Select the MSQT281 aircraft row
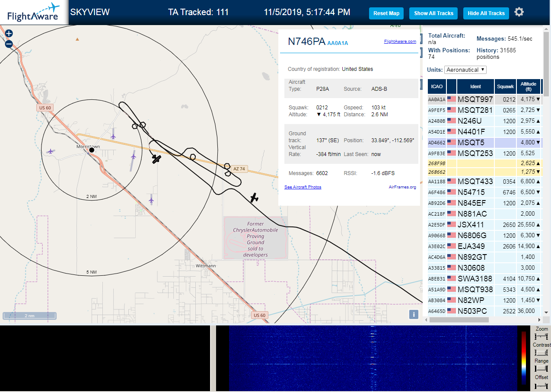This screenshot has width=551, height=392. pyautogui.click(x=484, y=110)
